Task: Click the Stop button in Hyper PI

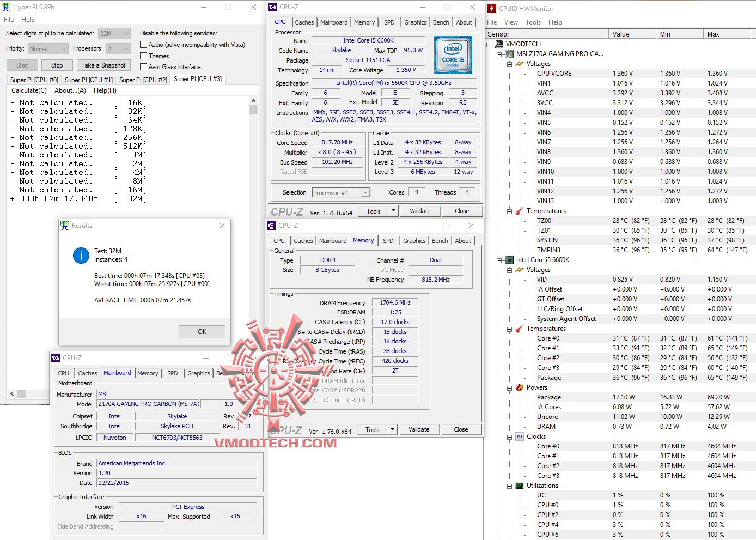Action: 57,65
